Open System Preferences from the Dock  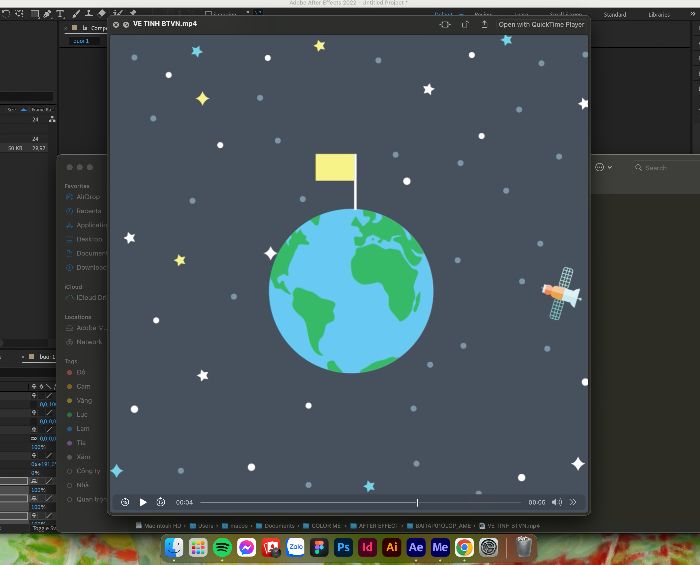coord(488,547)
